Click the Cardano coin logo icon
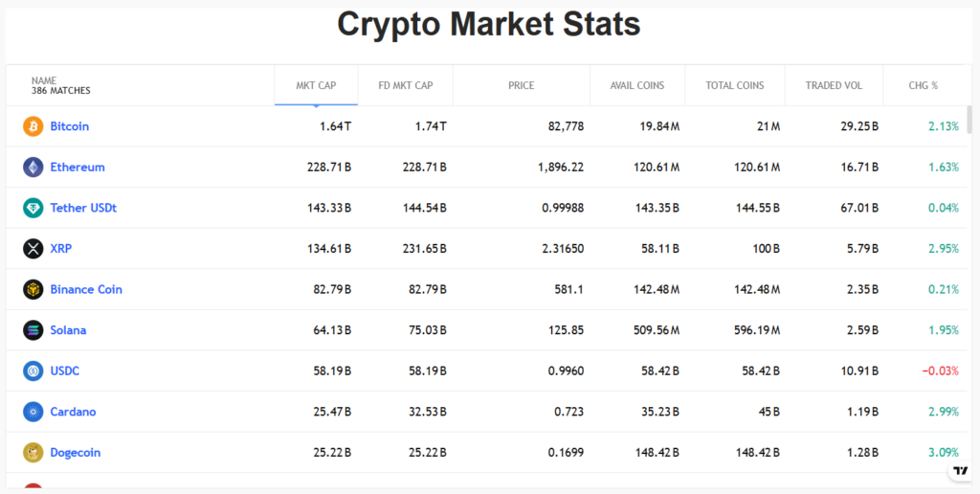980x494 pixels. click(33, 412)
